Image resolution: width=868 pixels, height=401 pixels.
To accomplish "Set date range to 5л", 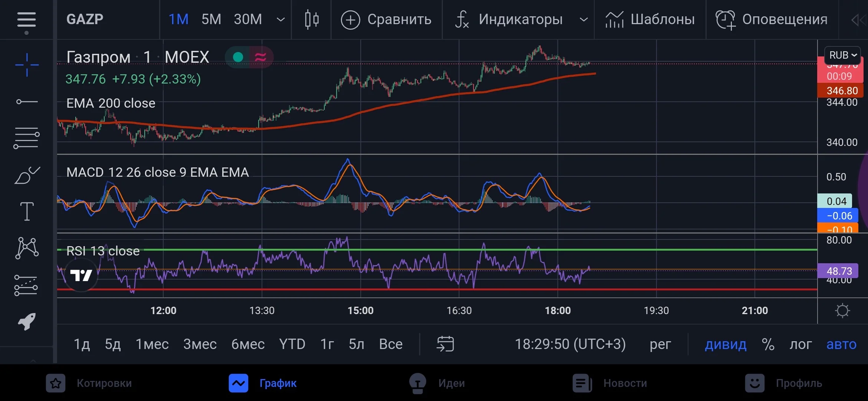I will [356, 344].
